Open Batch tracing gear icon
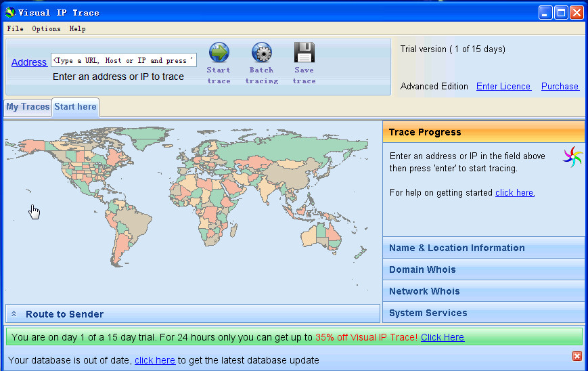The width and height of the screenshot is (588, 371). 261,52
